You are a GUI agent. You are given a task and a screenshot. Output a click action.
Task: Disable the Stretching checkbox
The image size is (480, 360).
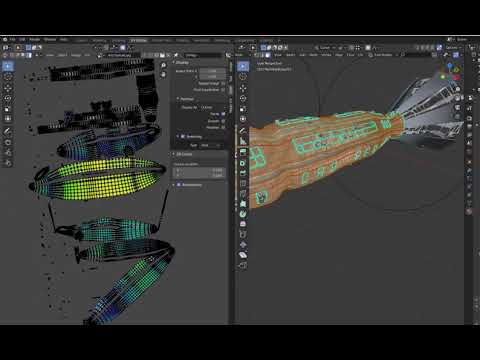(x=183, y=137)
